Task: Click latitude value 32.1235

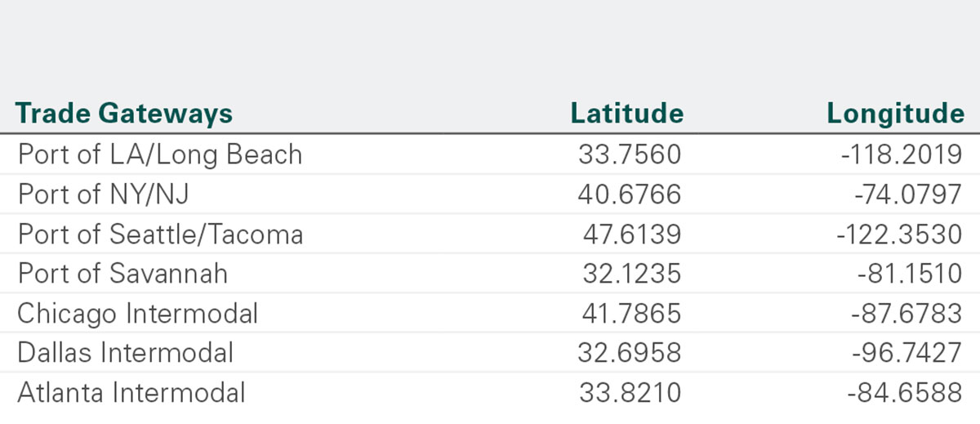Action: [632, 273]
